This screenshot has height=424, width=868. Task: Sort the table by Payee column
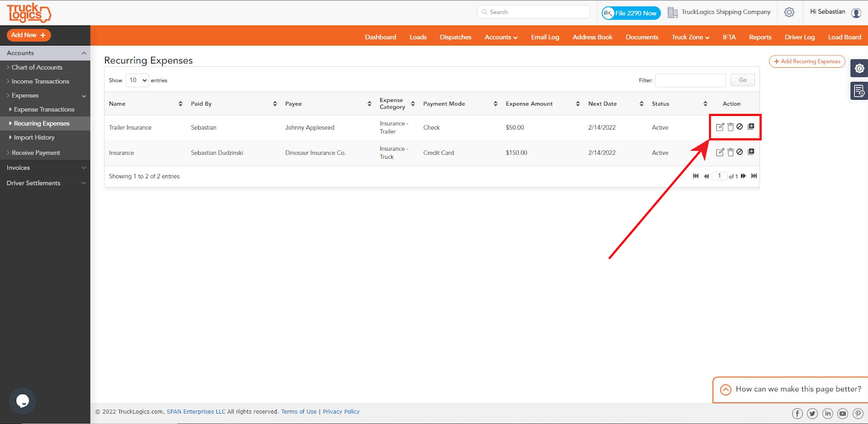pos(369,104)
